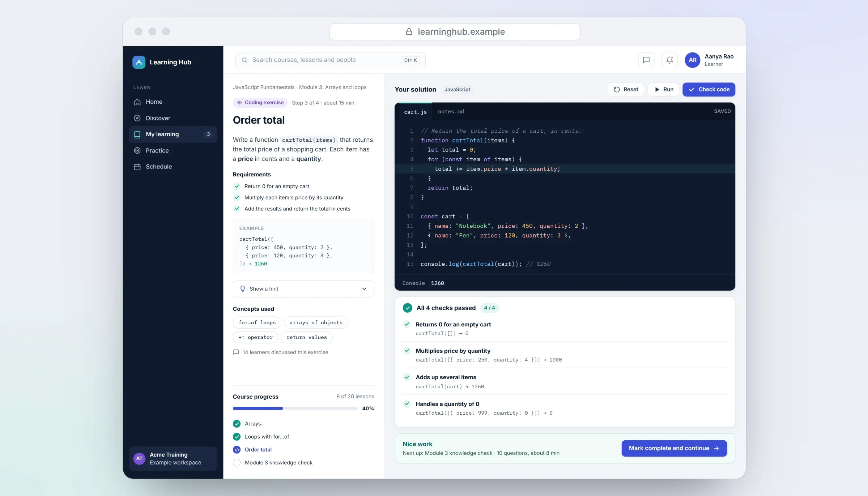Click the Ctrl K shortcut badge
This screenshot has width=868, height=496.
click(x=410, y=60)
